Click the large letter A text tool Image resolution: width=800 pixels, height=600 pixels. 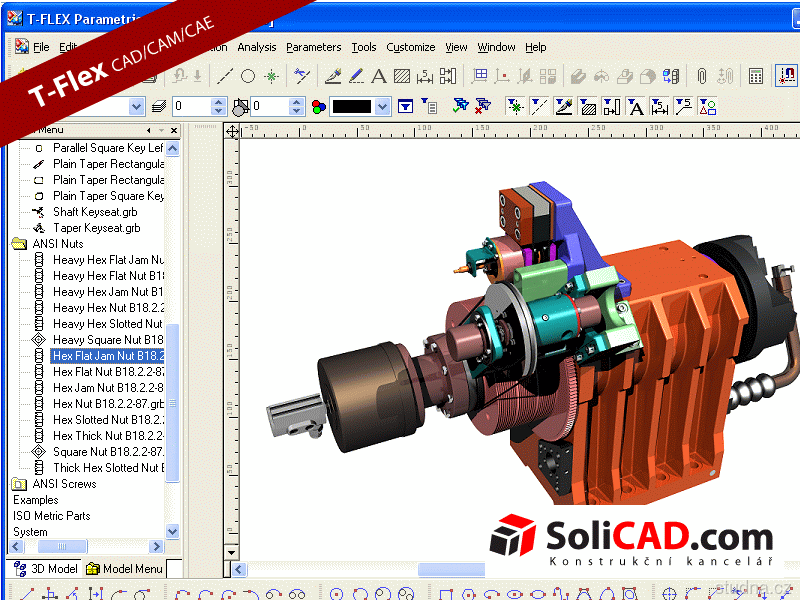tap(379, 77)
